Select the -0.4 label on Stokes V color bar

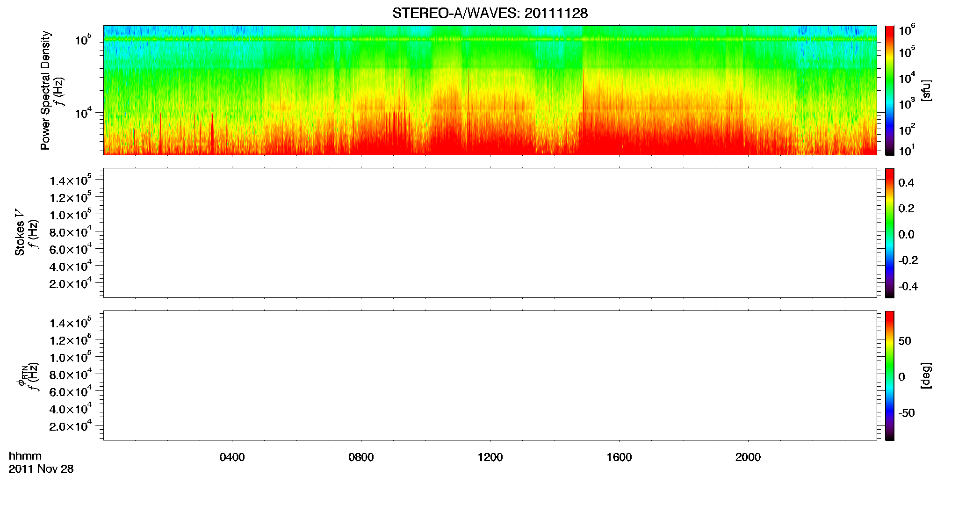pos(908,286)
